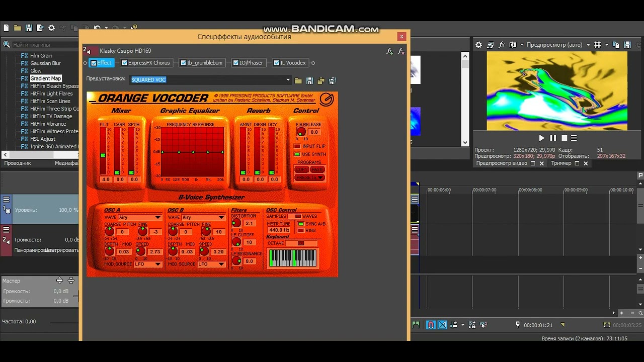
Task: Open OSC B MOD SOURCE dropdown
Action: [x=211, y=264]
